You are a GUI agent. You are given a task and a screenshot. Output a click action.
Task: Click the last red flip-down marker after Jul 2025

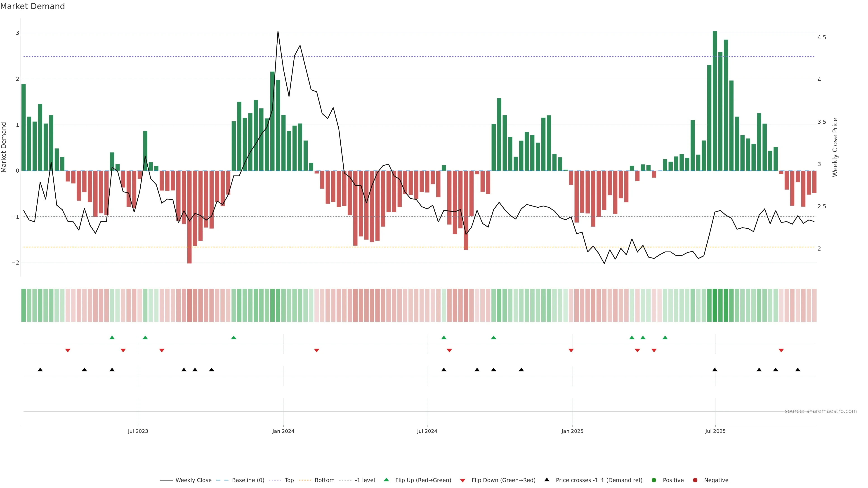point(781,351)
